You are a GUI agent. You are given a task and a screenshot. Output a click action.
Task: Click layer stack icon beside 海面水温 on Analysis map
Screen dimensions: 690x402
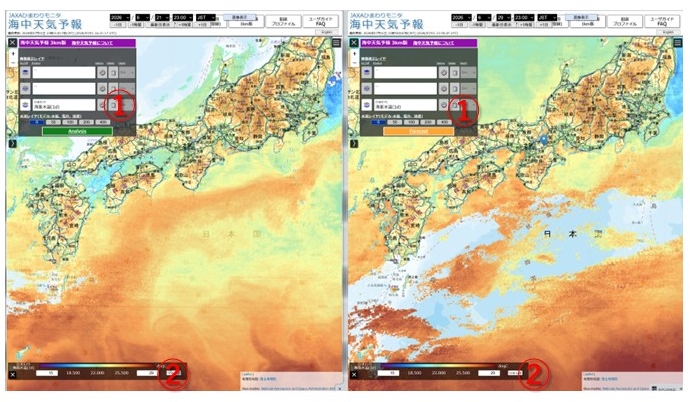click(x=26, y=105)
